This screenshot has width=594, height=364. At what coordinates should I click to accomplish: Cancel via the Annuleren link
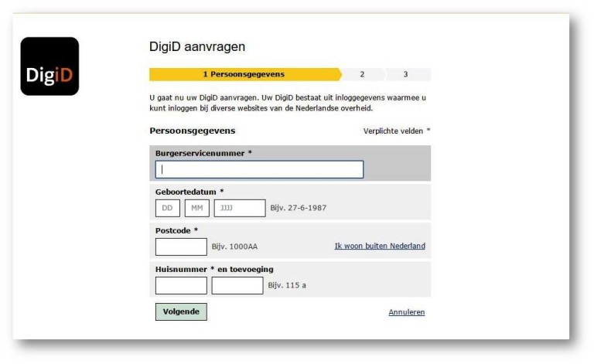click(x=407, y=312)
